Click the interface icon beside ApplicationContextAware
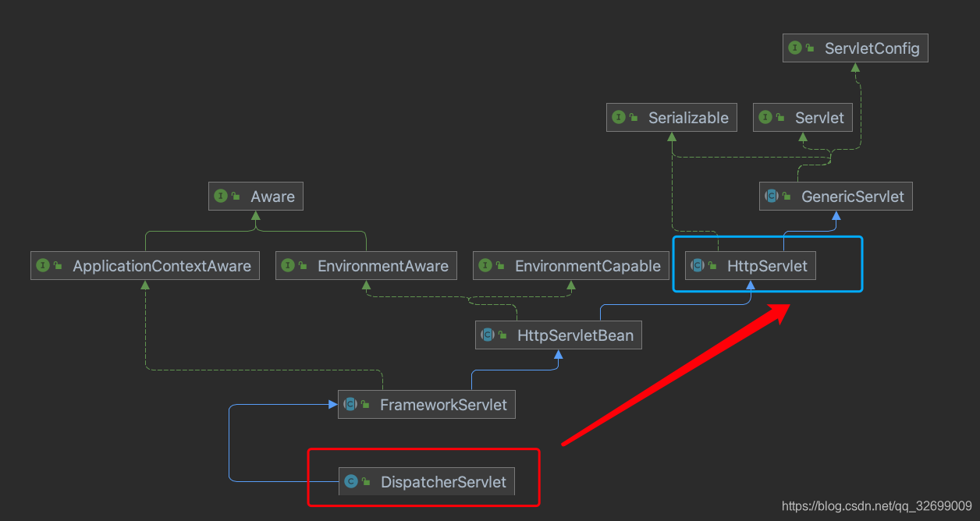This screenshot has height=521, width=980. (x=43, y=265)
